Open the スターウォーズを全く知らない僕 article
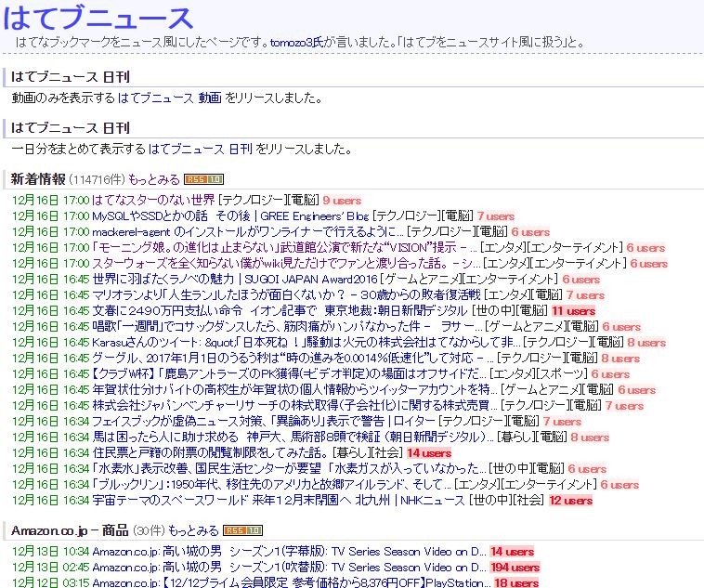 (x=286, y=263)
